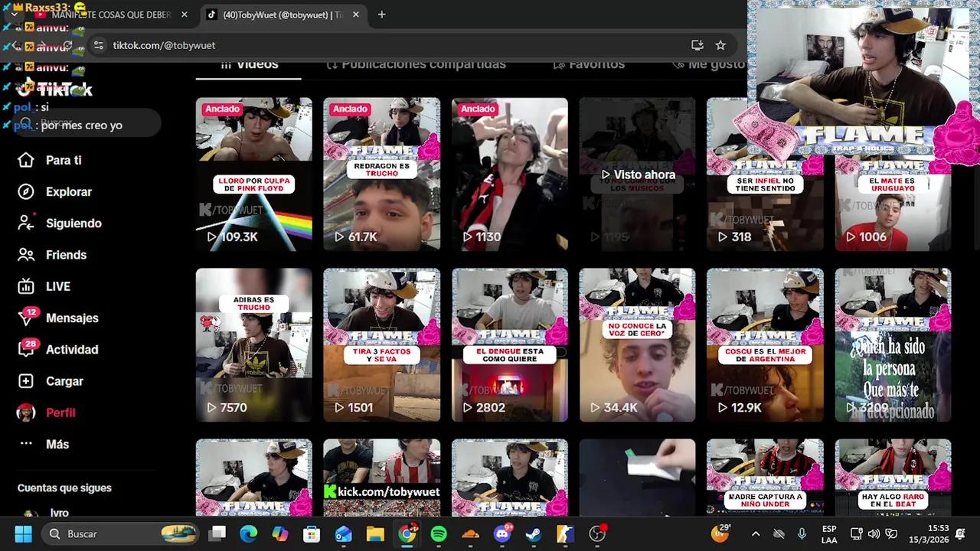Open Steam from taskbar

coord(534,533)
